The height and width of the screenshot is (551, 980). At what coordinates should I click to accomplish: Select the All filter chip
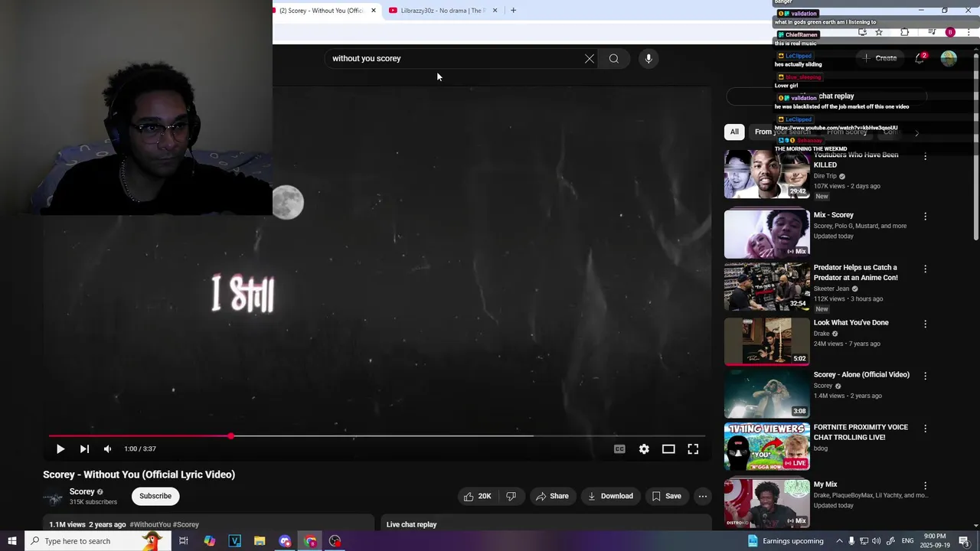point(734,132)
